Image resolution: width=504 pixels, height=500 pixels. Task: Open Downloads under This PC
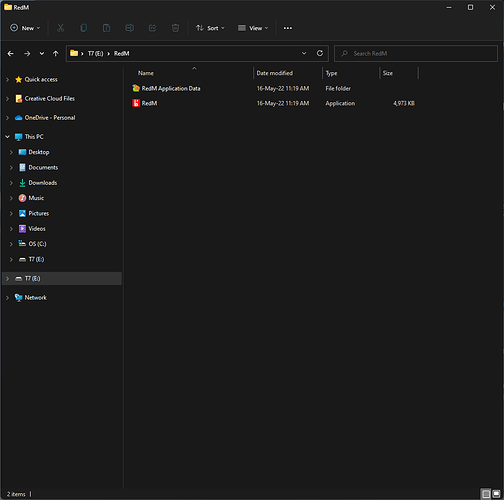click(43, 183)
